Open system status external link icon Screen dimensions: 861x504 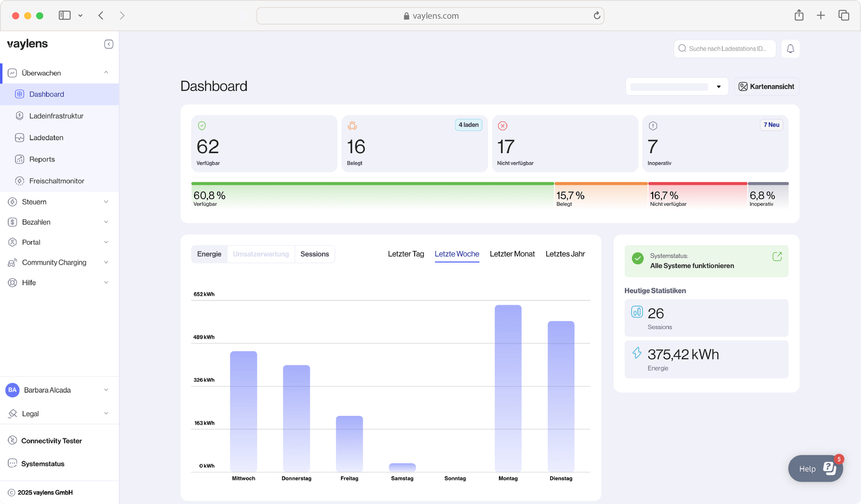tap(777, 257)
